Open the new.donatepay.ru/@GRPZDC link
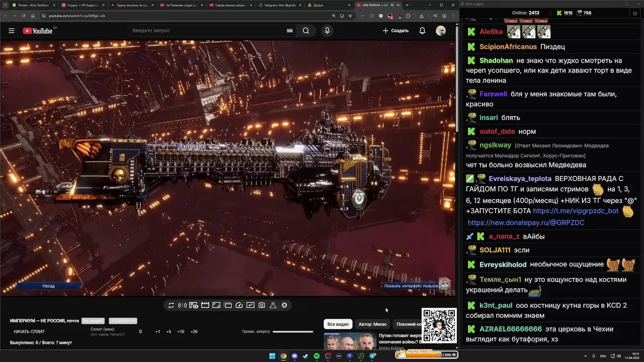This screenshot has height=362, width=644. click(x=526, y=223)
